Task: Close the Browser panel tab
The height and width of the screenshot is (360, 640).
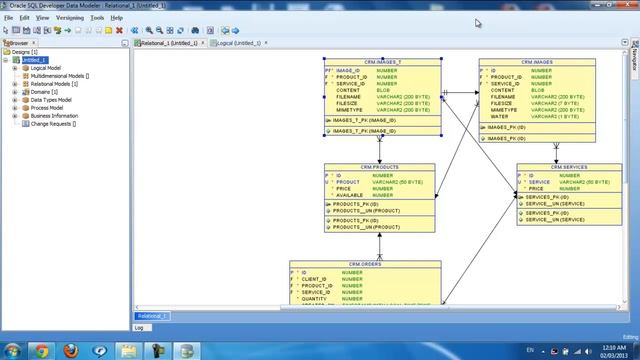Action: [34, 42]
